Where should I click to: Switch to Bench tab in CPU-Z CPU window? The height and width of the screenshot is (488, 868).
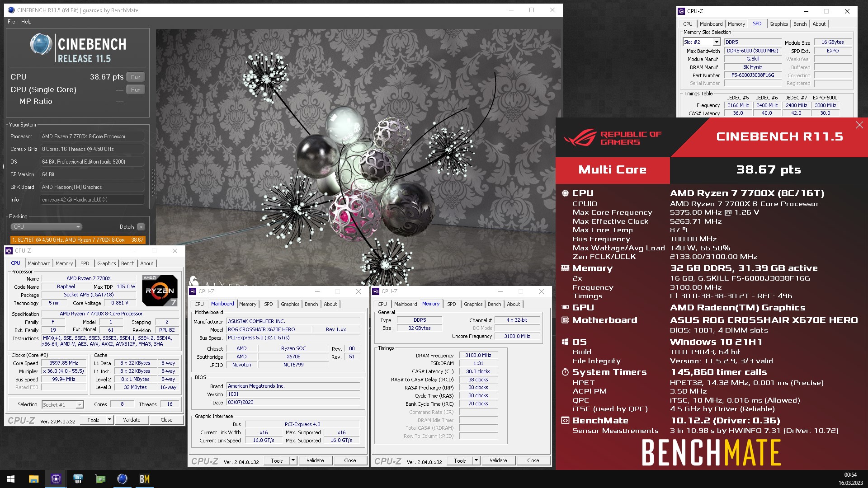tap(127, 263)
